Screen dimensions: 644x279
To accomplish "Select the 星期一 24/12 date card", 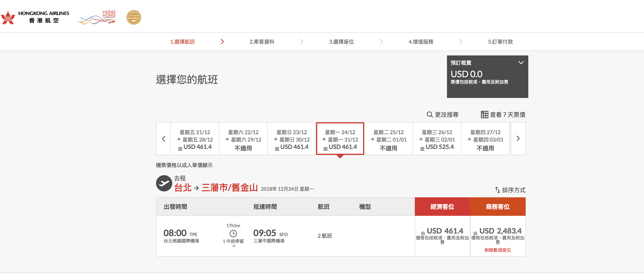I will (x=340, y=139).
